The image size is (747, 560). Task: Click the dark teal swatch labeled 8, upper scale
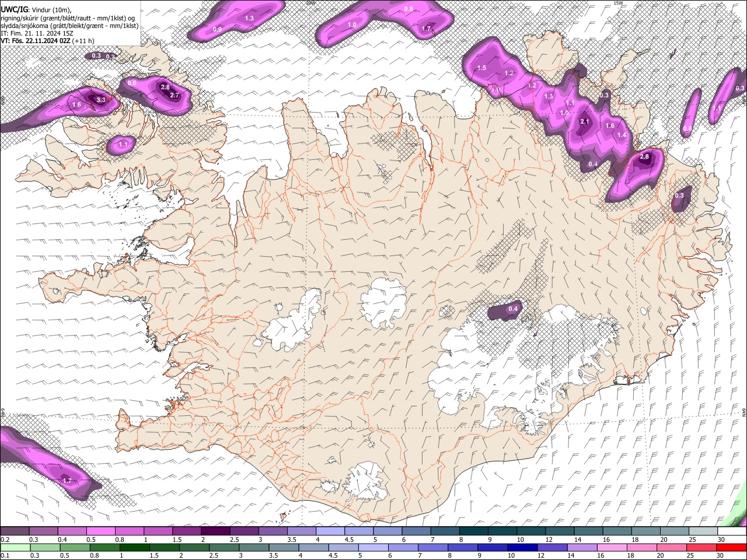click(x=474, y=531)
